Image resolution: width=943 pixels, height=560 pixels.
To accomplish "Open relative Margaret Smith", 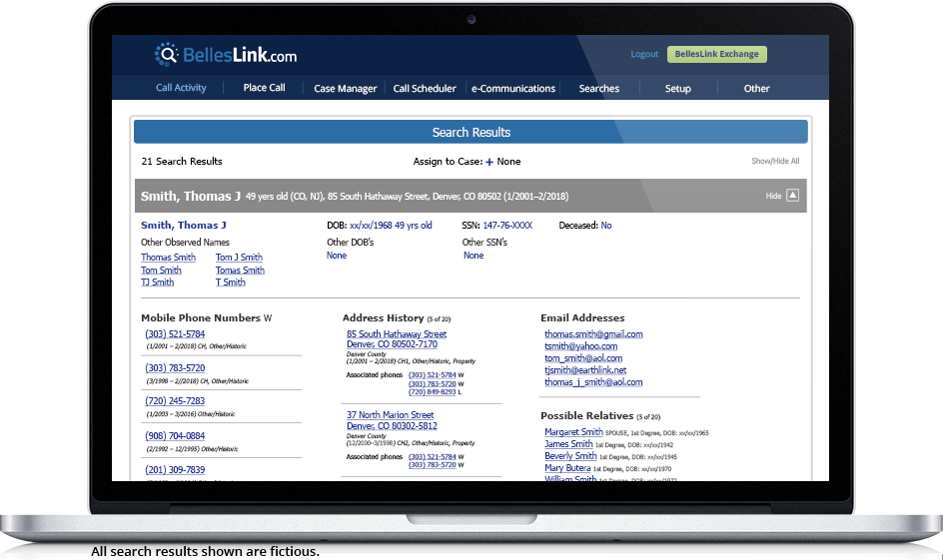I will (x=573, y=432).
